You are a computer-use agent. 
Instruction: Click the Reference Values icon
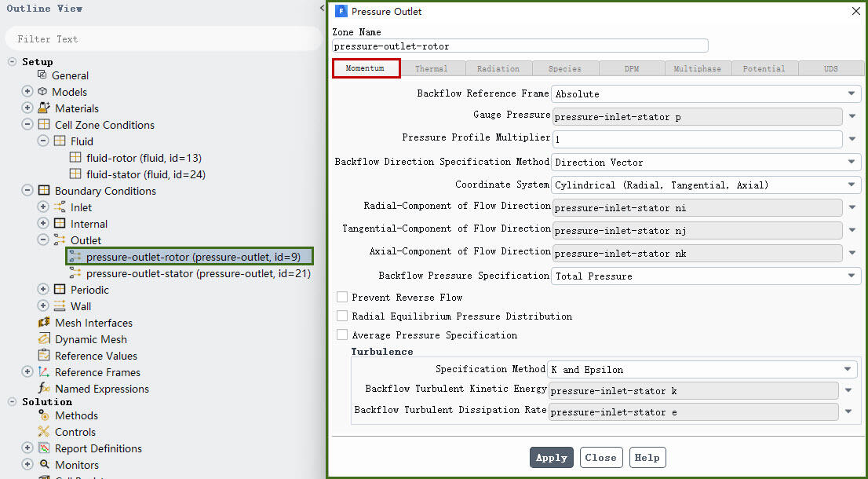point(44,356)
